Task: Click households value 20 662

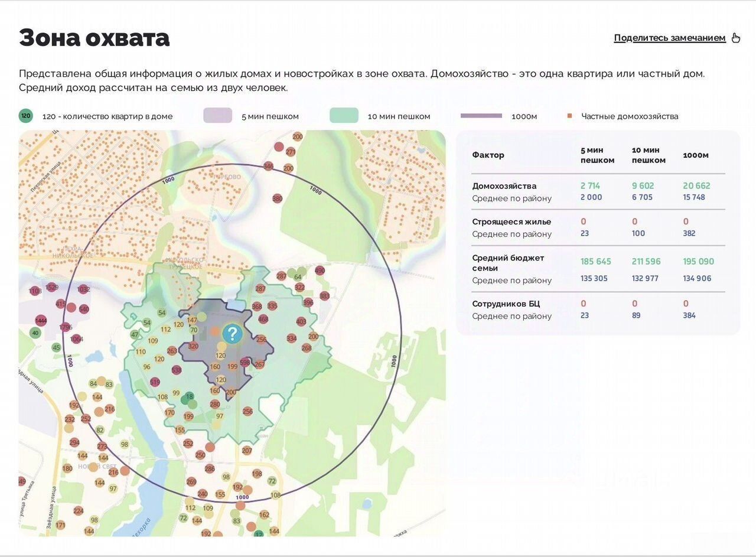Action: coord(697,185)
